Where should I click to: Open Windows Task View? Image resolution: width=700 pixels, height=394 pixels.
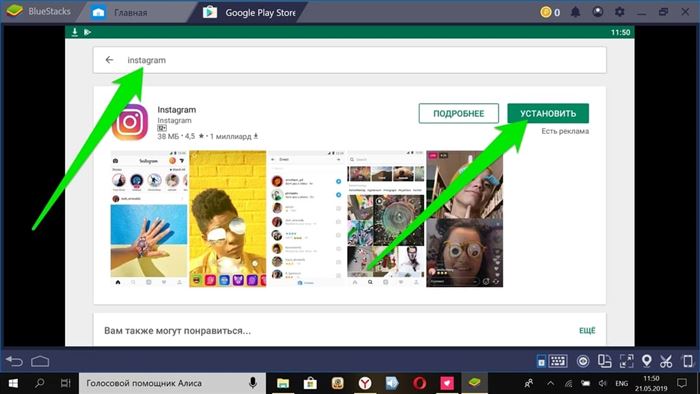pos(66,383)
